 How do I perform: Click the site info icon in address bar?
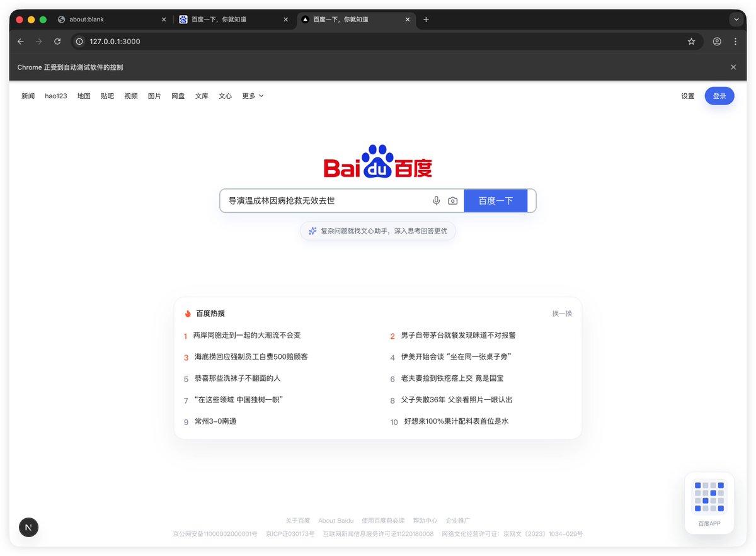[79, 42]
